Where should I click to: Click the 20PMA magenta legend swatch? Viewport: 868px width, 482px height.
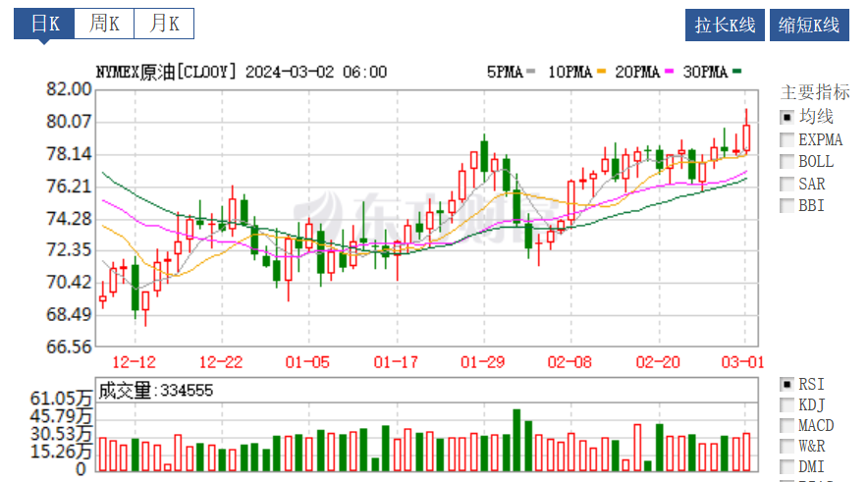[670, 72]
